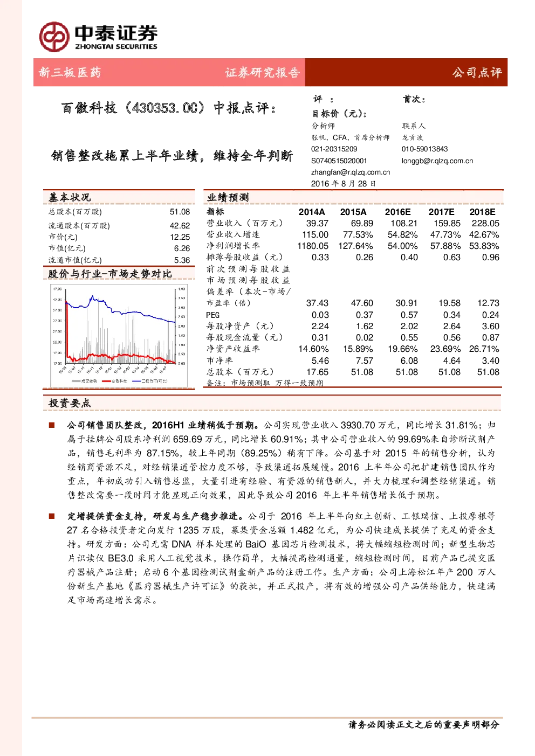Select the 流通市值 value 5.36

click(182, 260)
